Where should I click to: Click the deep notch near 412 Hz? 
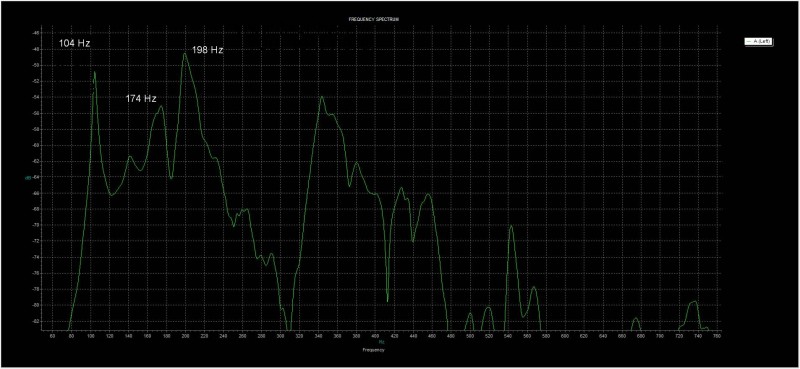387,301
